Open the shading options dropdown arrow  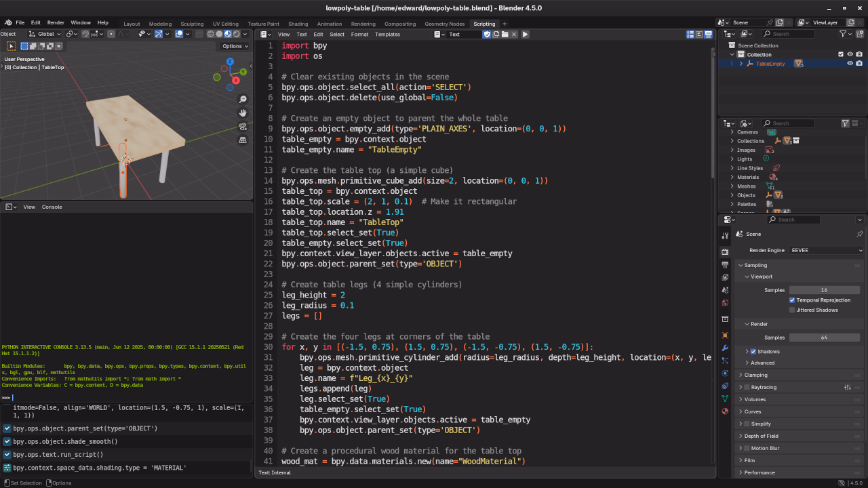pos(245,34)
